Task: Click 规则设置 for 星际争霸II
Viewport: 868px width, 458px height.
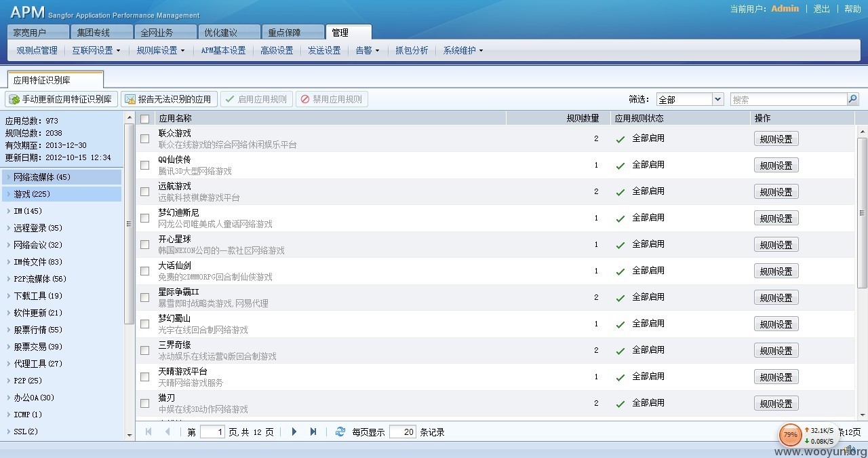Action: pyautogui.click(x=776, y=297)
